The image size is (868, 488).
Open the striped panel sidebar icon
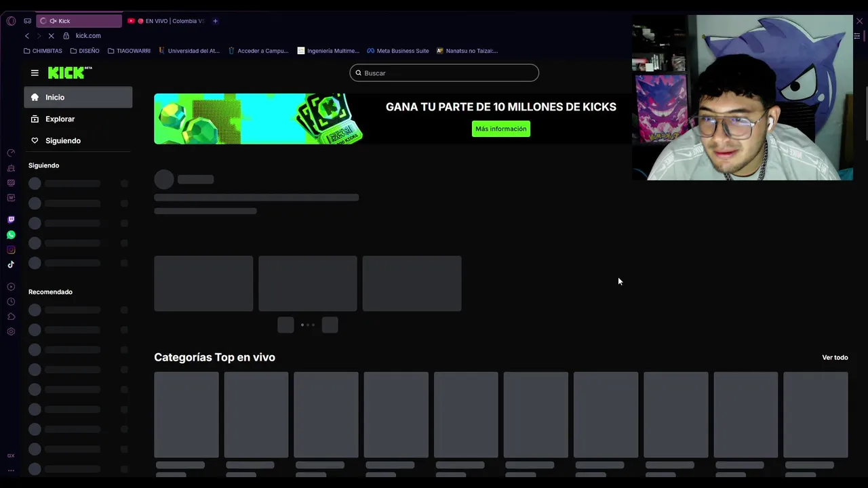[11, 183]
